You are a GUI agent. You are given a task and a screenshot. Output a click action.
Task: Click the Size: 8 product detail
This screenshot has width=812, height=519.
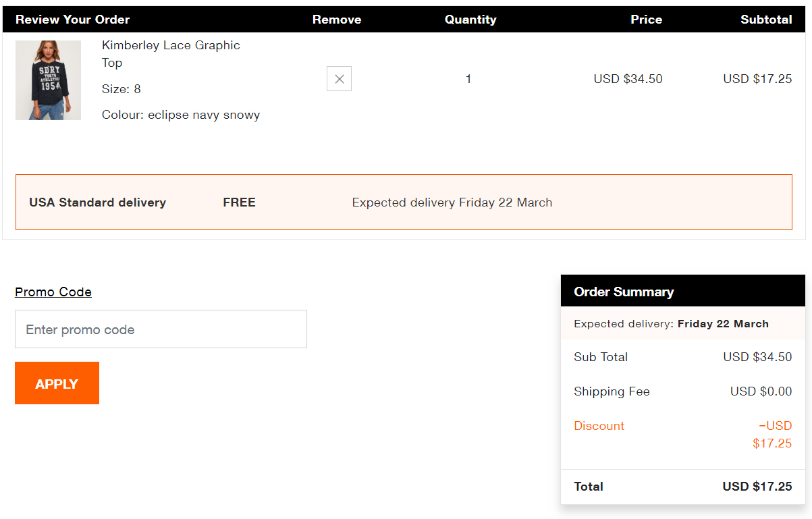(121, 89)
